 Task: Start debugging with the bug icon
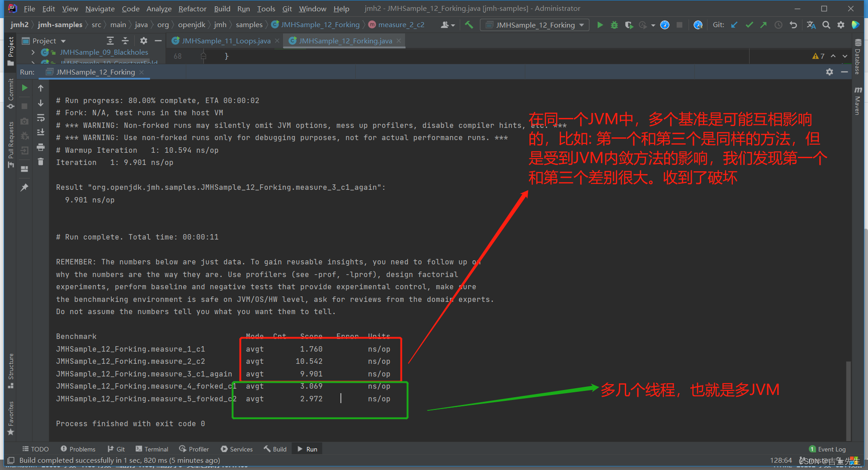pos(614,25)
